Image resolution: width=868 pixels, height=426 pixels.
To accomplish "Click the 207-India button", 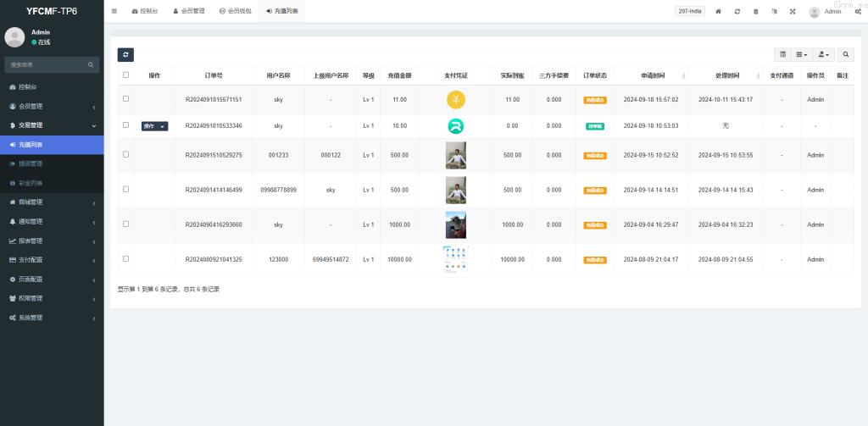I will (x=690, y=11).
